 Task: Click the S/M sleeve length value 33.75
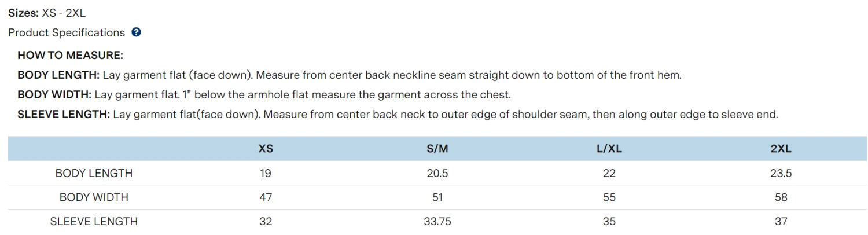point(437,221)
